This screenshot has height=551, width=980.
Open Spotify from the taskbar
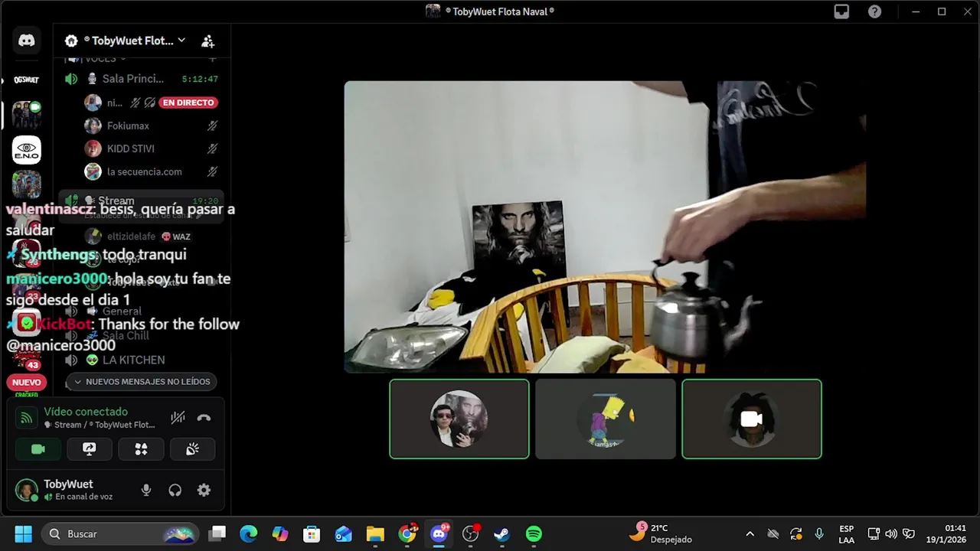click(x=534, y=533)
